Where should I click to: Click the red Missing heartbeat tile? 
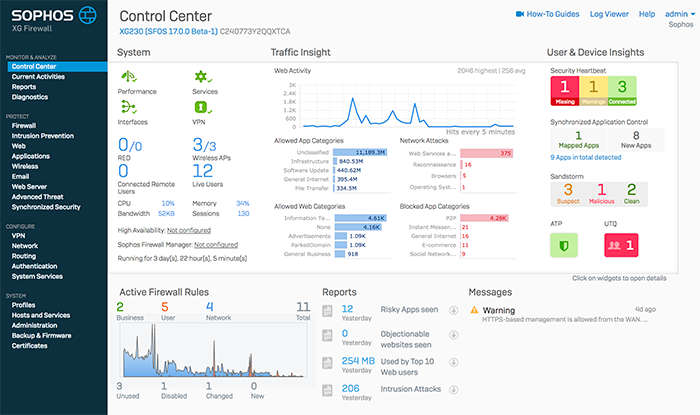(x=565, y=91)
